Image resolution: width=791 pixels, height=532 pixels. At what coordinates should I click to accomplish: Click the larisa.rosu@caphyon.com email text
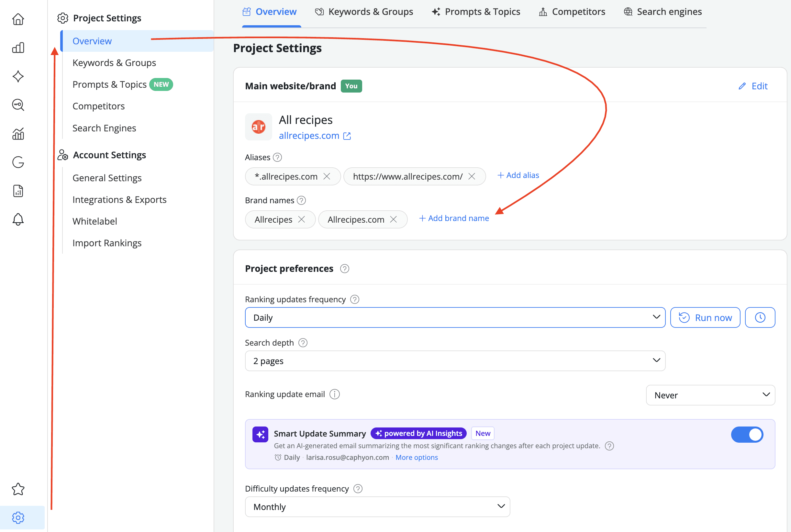[x=348, y=457]
